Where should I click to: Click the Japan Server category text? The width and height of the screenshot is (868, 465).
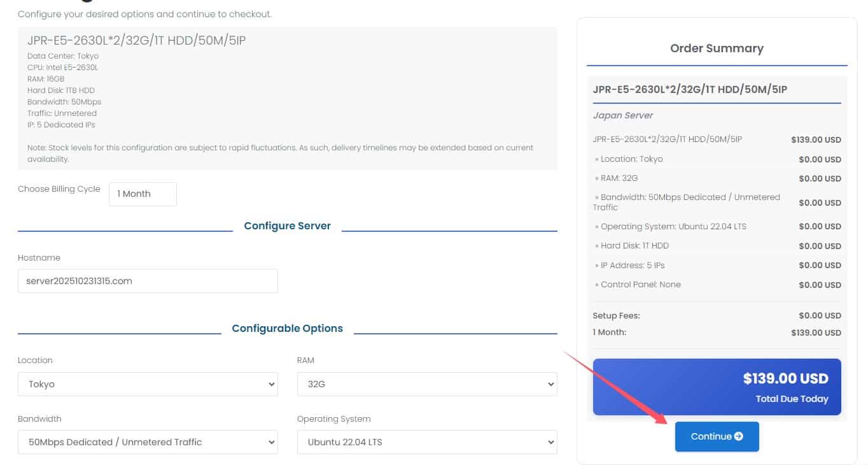coord(623,116)
